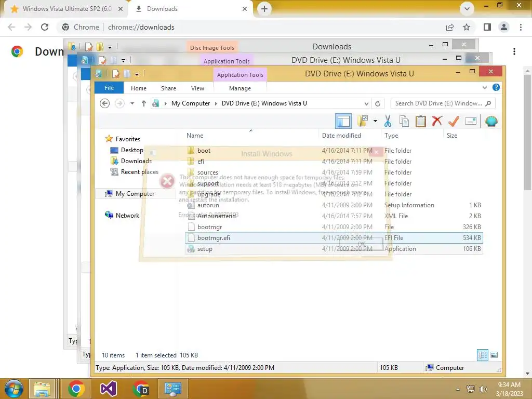The width and height of the screenshot is (532, 399).
Task: Sort by the Name column header
Action: (195, 136)
